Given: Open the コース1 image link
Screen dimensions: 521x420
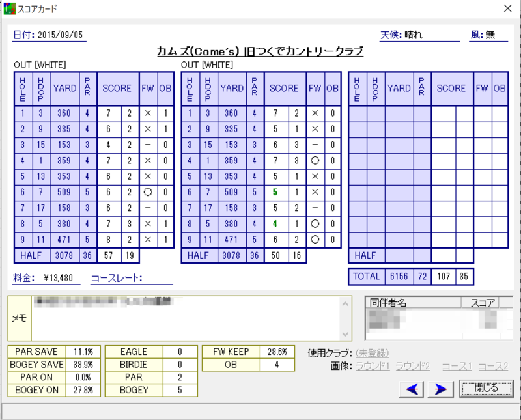Looking at the screenshot, I should coord(457,366).
